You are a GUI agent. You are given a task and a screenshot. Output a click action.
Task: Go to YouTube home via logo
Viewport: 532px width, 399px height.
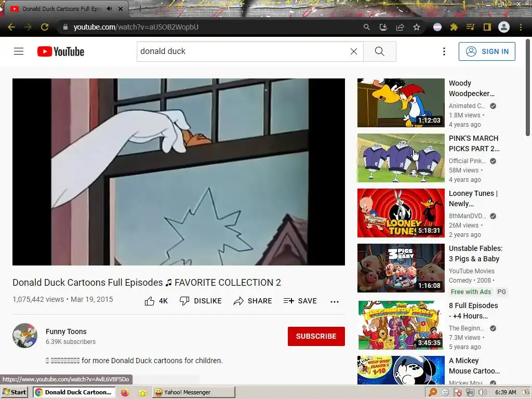(x=61, y=51)
